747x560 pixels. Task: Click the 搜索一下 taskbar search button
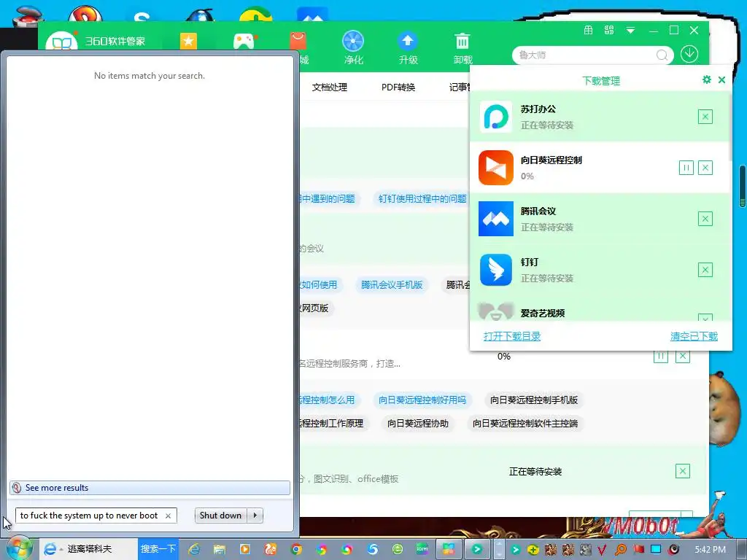(x=158, y=548)
